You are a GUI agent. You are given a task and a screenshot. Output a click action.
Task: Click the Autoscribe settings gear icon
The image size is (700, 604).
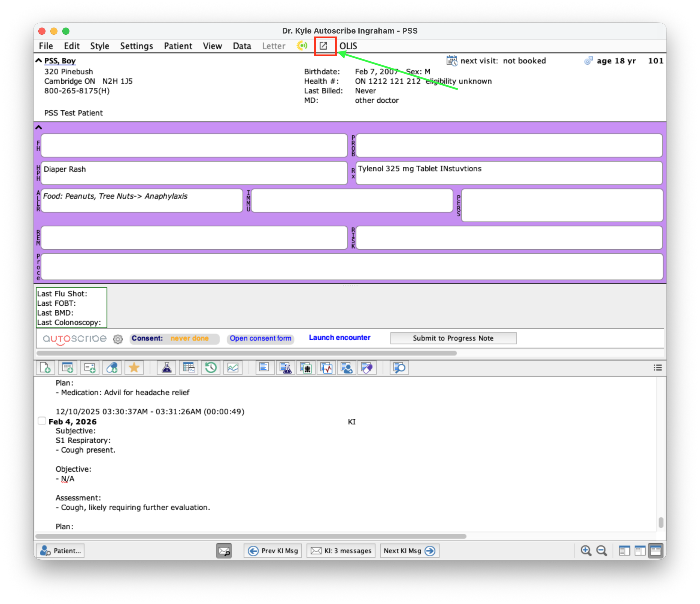coord(118,339)
